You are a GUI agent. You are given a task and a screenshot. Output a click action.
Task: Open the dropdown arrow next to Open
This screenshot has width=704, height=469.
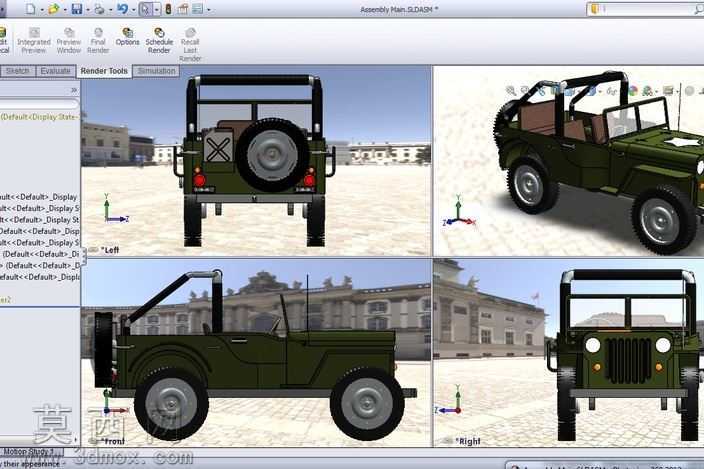point(65,9)
